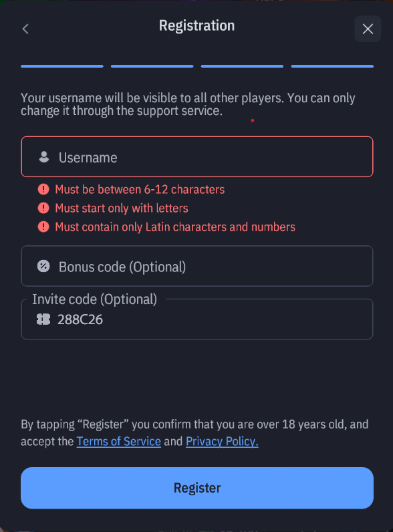
Task: Focus the Username input field
Action: pyautogui.click(x=197, y=157)
